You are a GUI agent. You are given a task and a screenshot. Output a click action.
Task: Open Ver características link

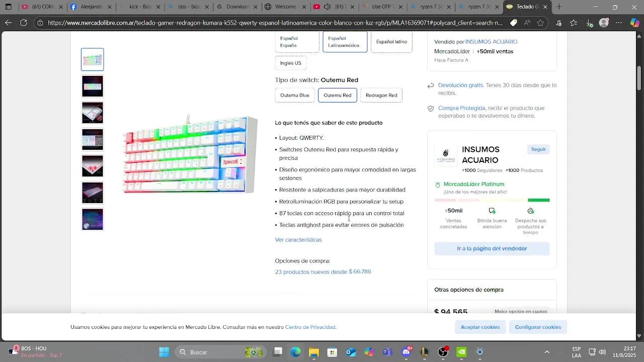pos(298,240)
